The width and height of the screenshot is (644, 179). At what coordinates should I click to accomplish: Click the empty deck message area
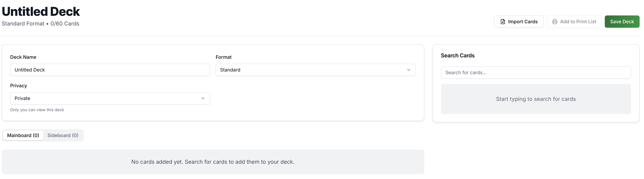pyautogui.click(x=213, y=162)
